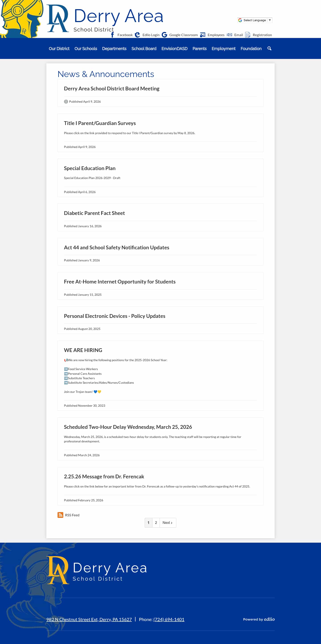321x644 pixels.
Task: Open Google Classroom via its icon
Action: (164, 35)
